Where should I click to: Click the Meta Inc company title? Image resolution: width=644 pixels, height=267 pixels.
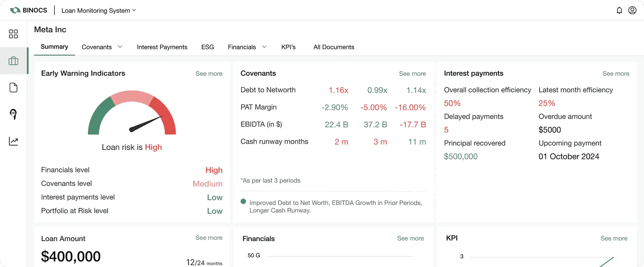pyautogui.click(x=50, y=30)
